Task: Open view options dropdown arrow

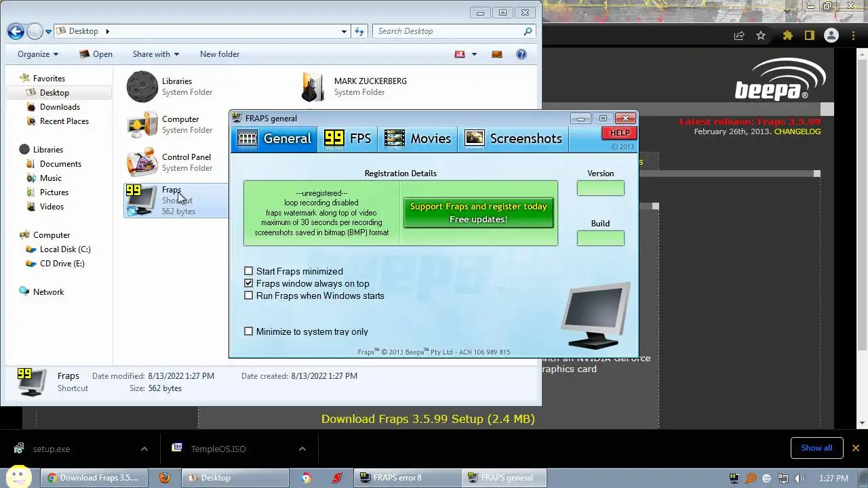Action: (x=474, y=54)
